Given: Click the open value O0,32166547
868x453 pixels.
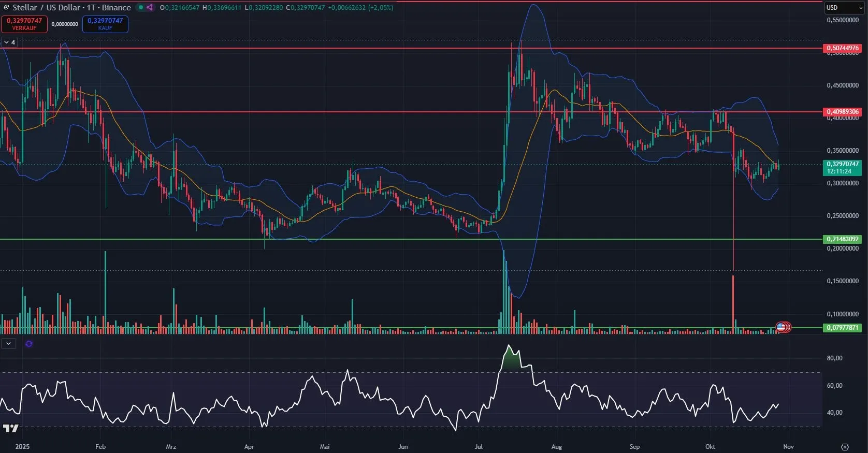Looking at the screenshot, I should [180, 8].
